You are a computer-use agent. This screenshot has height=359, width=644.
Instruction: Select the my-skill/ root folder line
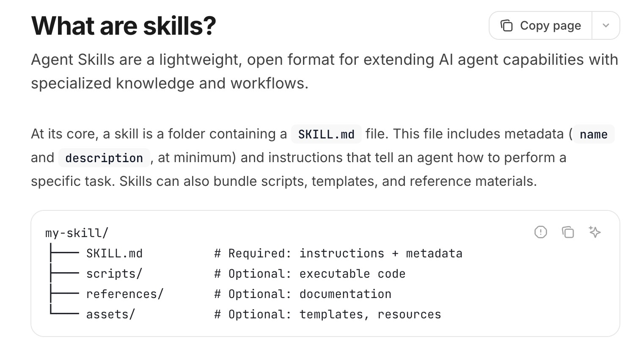click(77, 233)
